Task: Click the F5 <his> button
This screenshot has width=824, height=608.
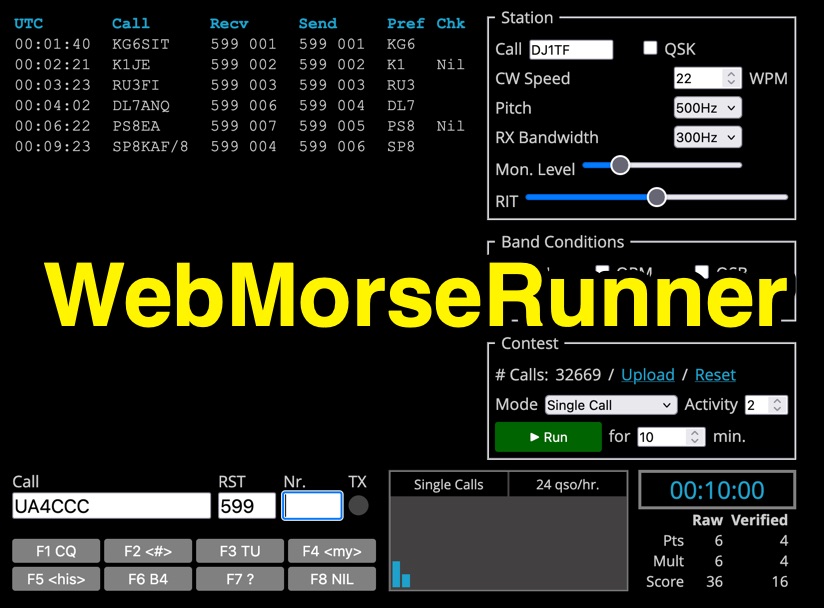Action: [56, 579]
